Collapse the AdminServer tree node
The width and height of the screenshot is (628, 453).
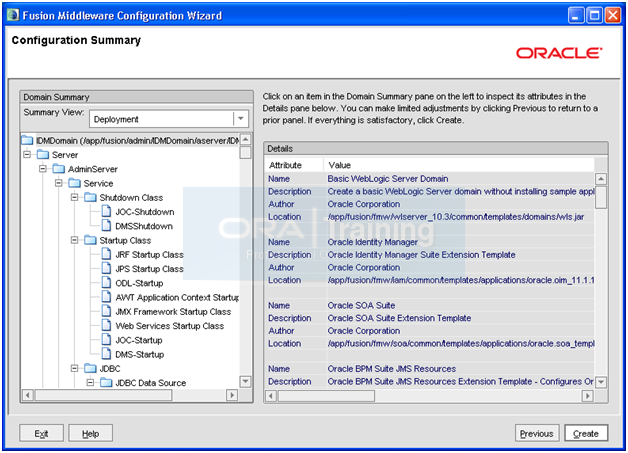(43, 169)
